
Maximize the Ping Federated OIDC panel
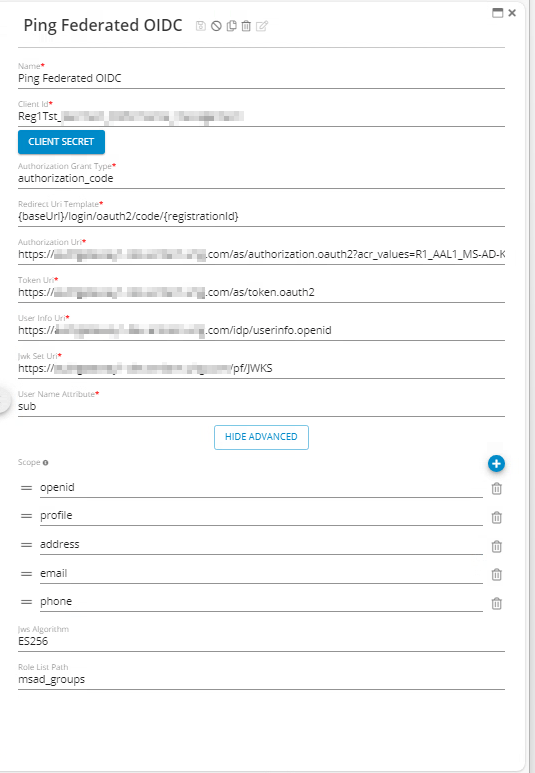pos(498,13)
